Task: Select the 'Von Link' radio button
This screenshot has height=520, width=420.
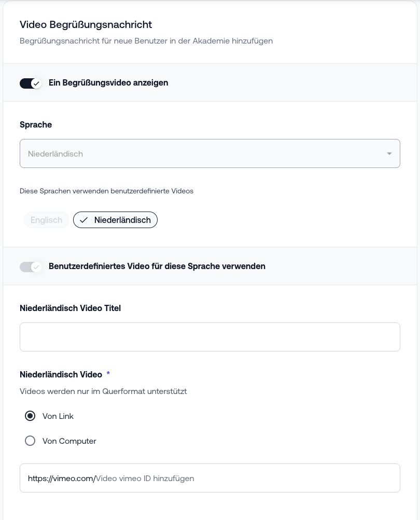Action: (x=30, y=416)
